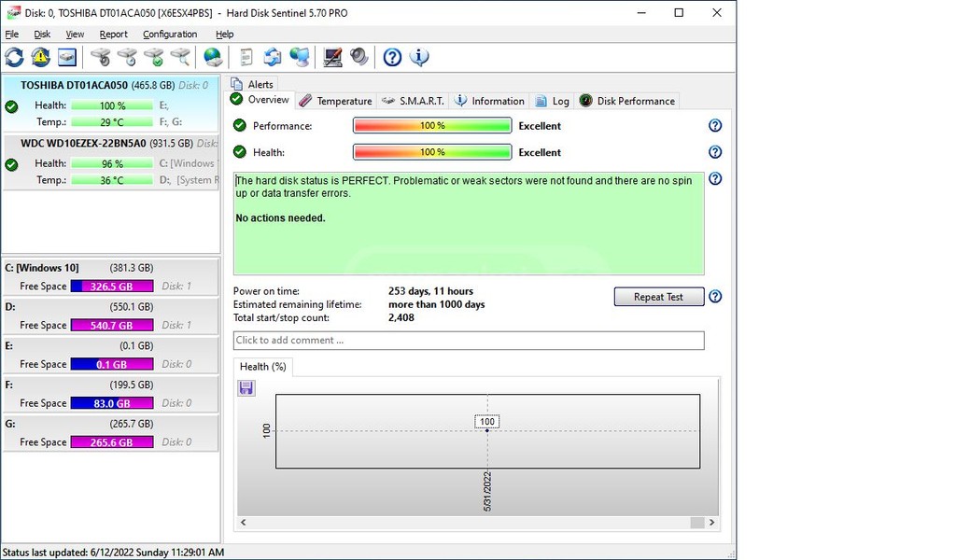The image size is (956, 560).
Task: Open the report document toolbar icon
Action: [x=246, y=57]
